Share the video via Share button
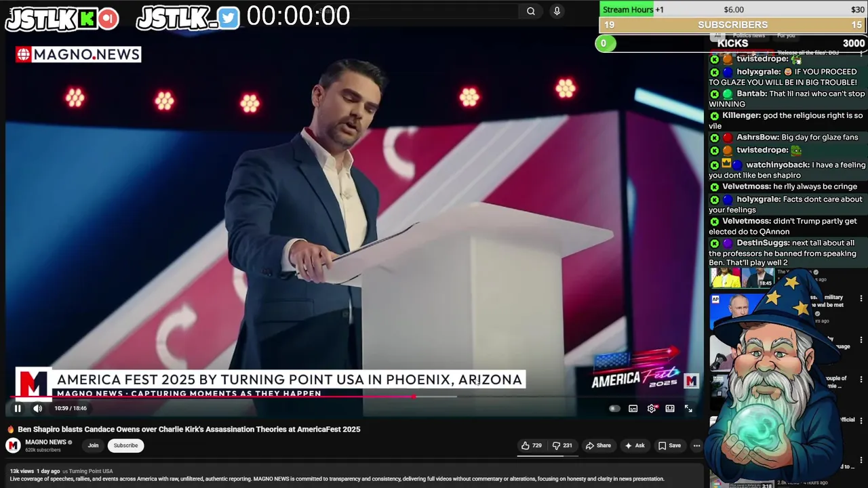 tap(598, 445)
